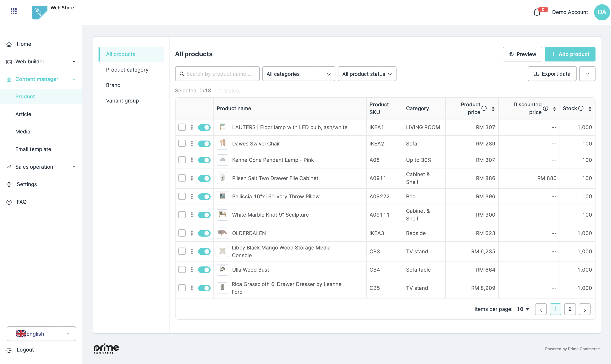
Task: Sort by Product price column arrows
Action: pos(493,109)
